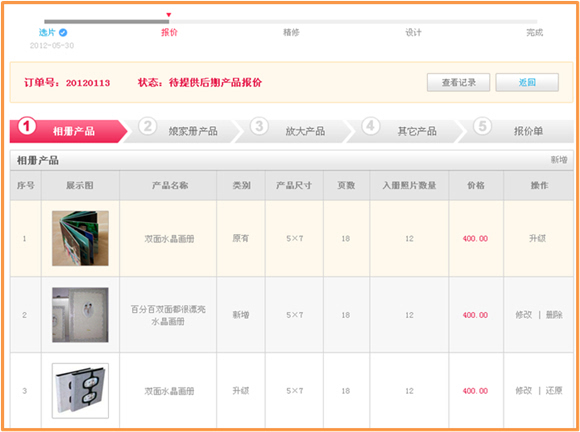Open the third product's grey album thumbnail
Image resolution: width=580 pixels, height=432 pixels.
coord(80,391)
